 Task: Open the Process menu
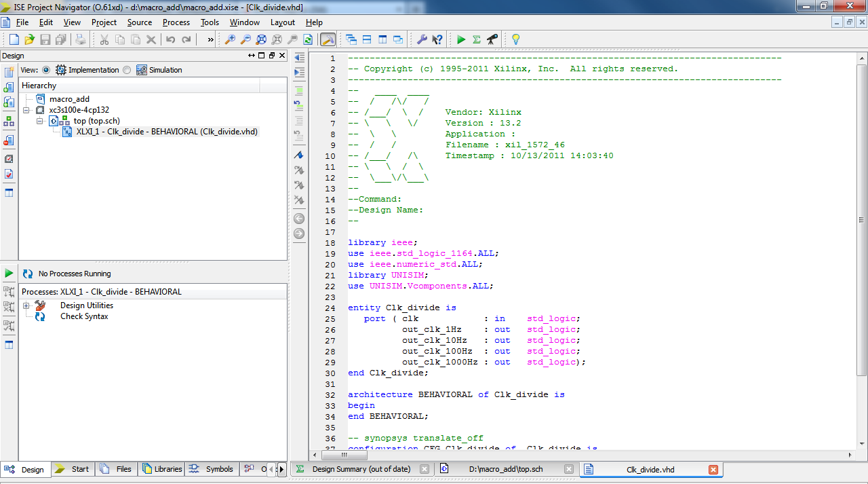176,22
